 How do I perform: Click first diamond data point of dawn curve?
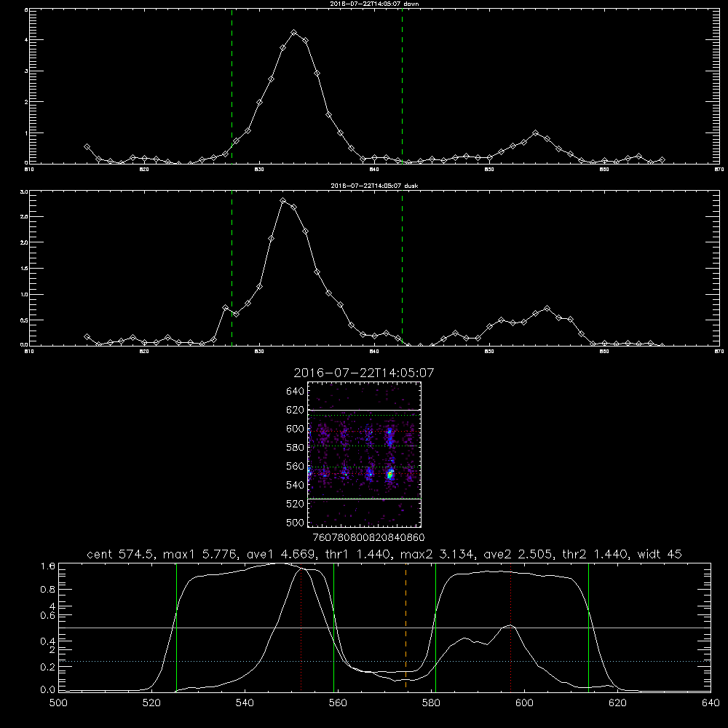click(87, 147)
